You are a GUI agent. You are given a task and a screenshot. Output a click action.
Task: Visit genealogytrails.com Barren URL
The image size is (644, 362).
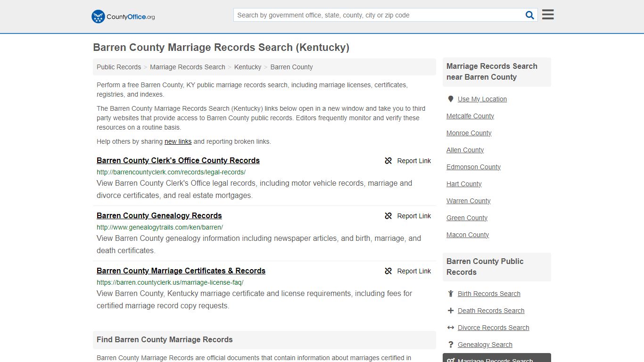[160, 227]
